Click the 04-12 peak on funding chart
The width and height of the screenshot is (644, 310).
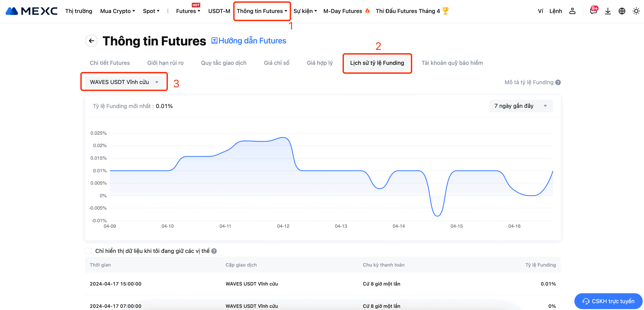point(283,137)
